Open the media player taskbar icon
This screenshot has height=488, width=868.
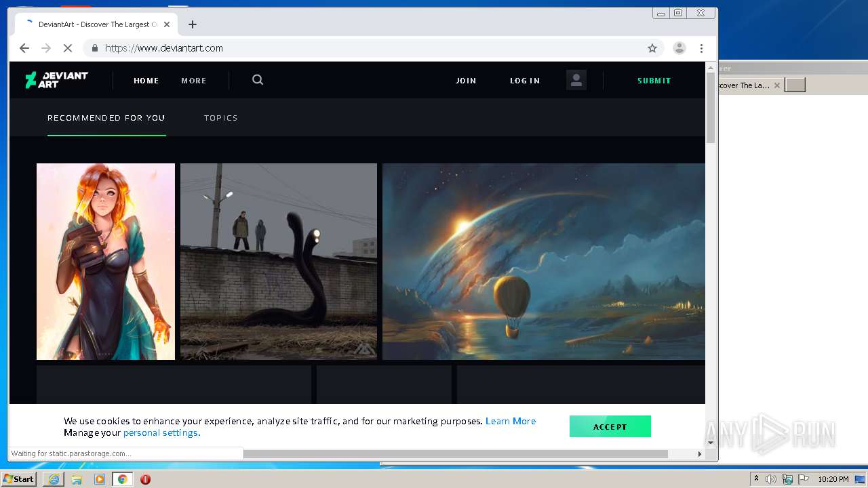point(100,479)
